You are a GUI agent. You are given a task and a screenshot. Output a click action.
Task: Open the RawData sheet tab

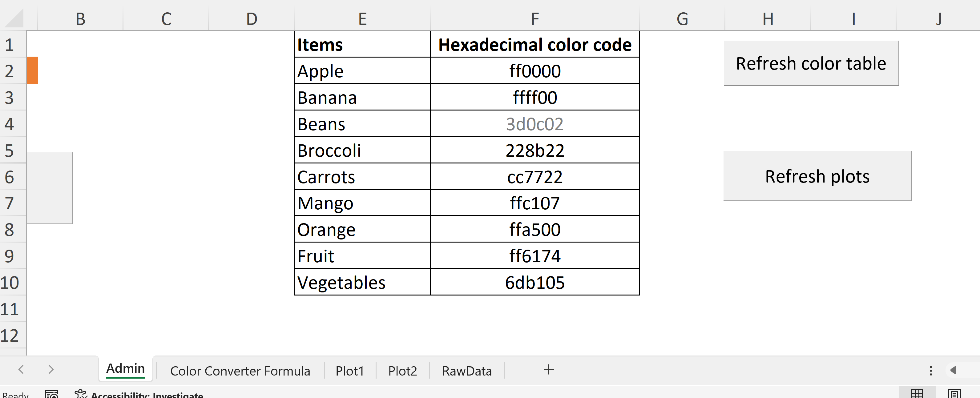pyautogui.click(x=467, y=371)
